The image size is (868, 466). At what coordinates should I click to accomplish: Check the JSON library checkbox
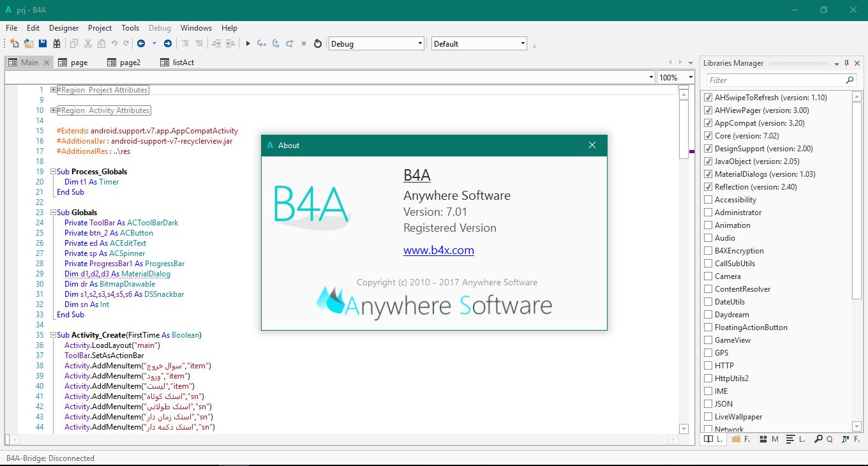click(x=708, y=404)
